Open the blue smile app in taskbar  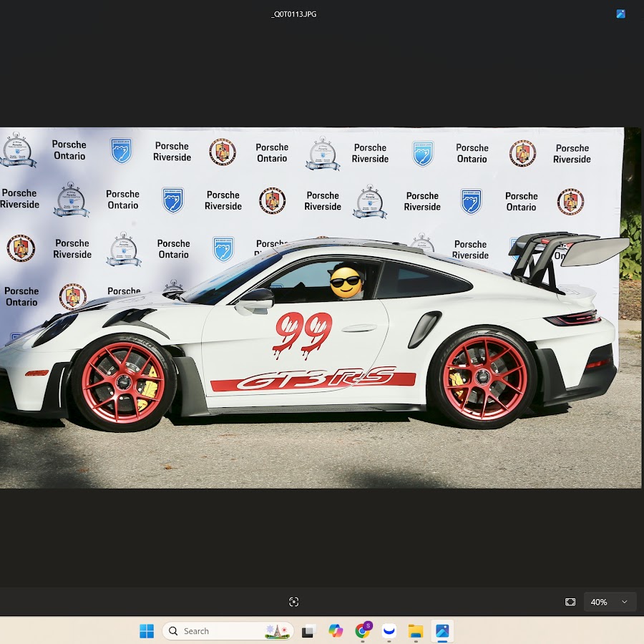coord(389,630)
